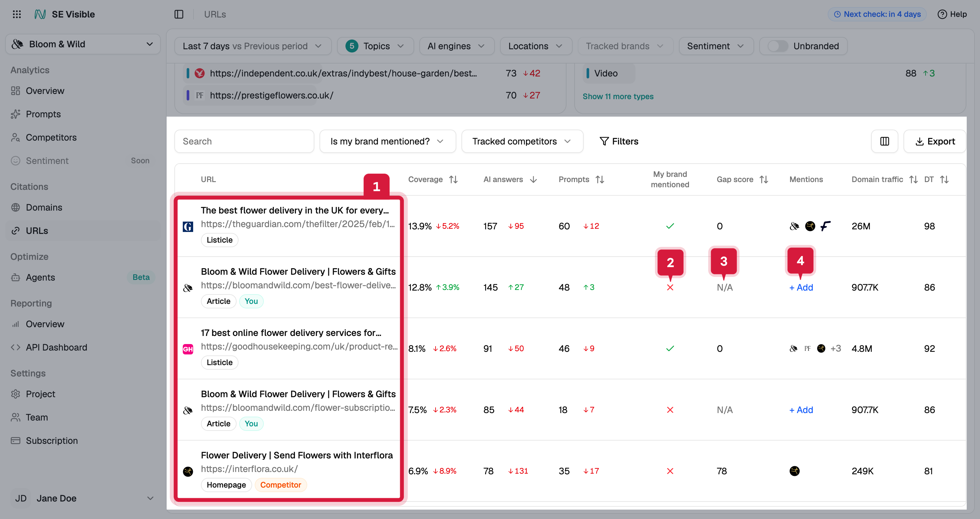Sort by AI answers arrow
This screenshot has height=519, width=980.
533,179
